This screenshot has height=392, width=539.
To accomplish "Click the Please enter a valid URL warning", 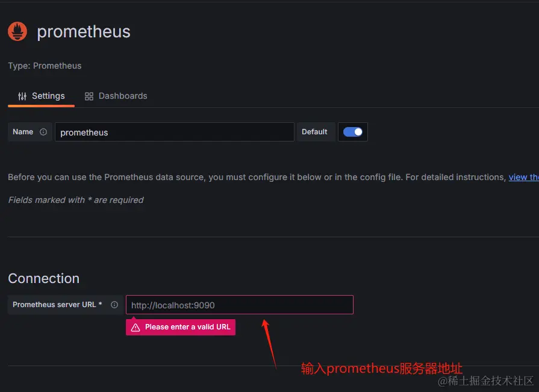I will [x=181, y=327].
